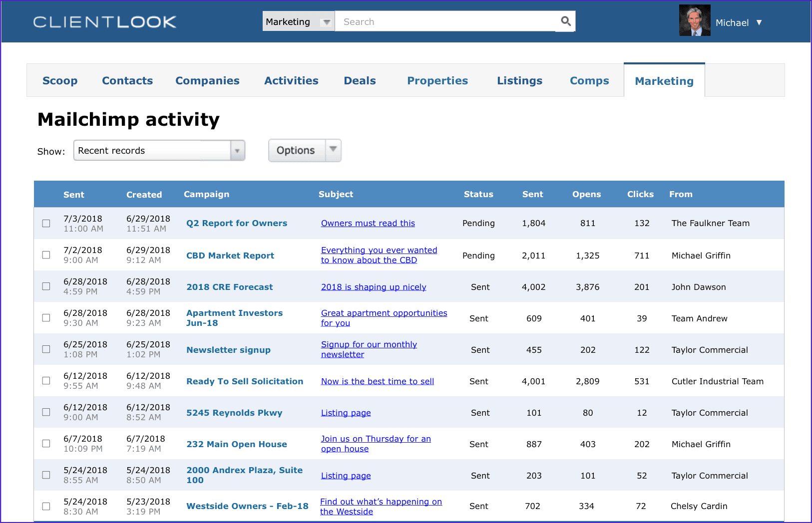Open the 2018 CRE Forecast campaign
812x523 pixels.
click(230, 287)
